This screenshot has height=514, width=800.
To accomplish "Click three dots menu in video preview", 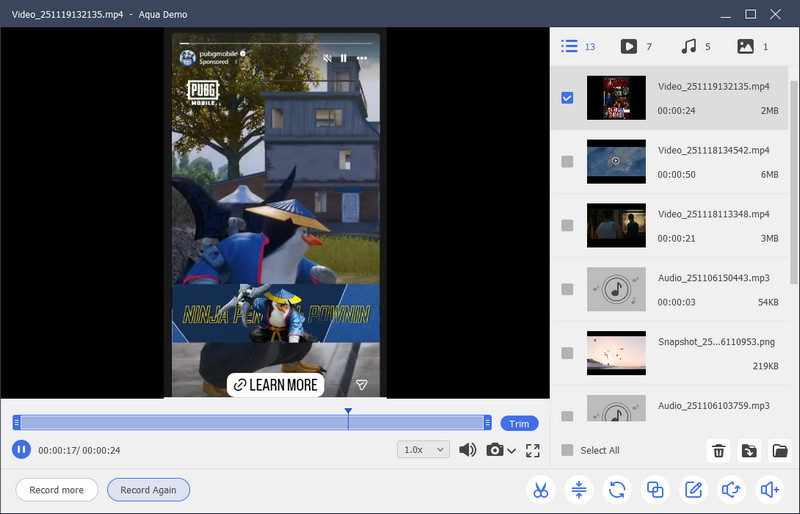I will pos(362,58).
